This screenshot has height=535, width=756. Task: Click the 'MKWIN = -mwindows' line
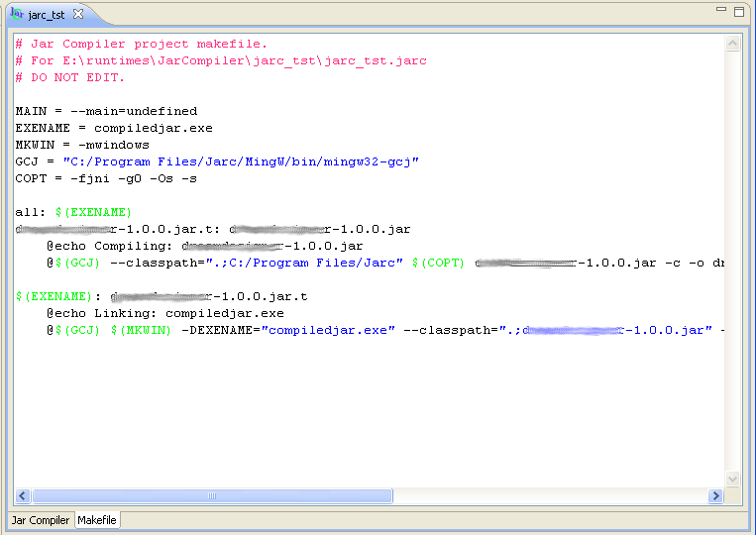coord(82,145)
